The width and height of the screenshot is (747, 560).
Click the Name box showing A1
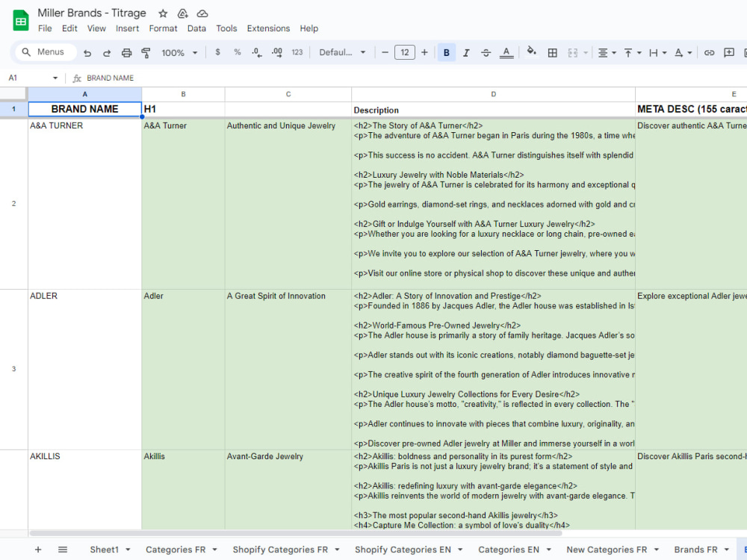point(28,78)
